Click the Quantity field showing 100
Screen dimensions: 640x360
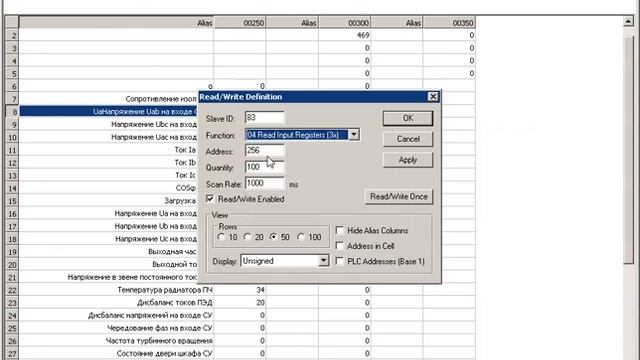coord(264,167)
